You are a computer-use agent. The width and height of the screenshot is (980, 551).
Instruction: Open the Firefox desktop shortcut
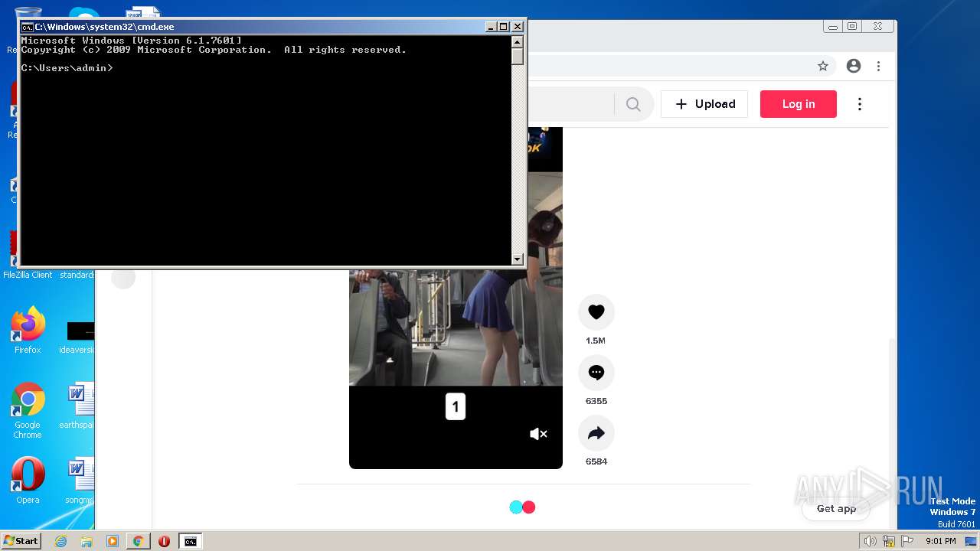[x=28, y=330]
